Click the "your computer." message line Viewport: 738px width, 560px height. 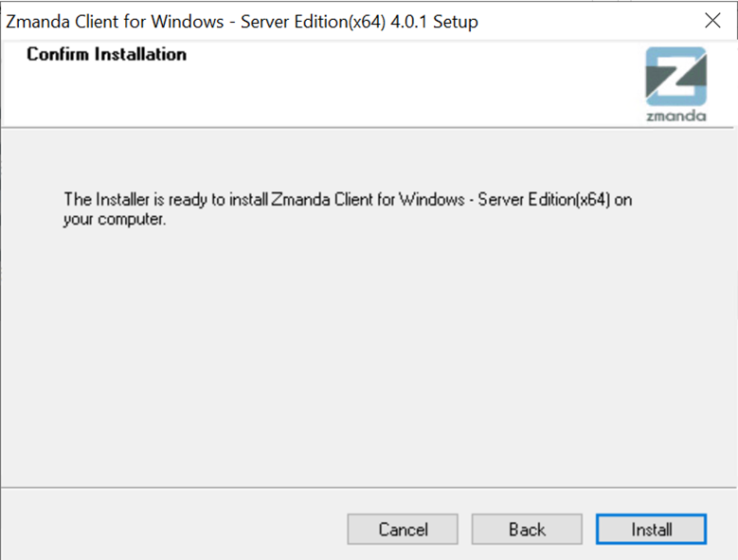pyautogui.click(x=115, y=219)
